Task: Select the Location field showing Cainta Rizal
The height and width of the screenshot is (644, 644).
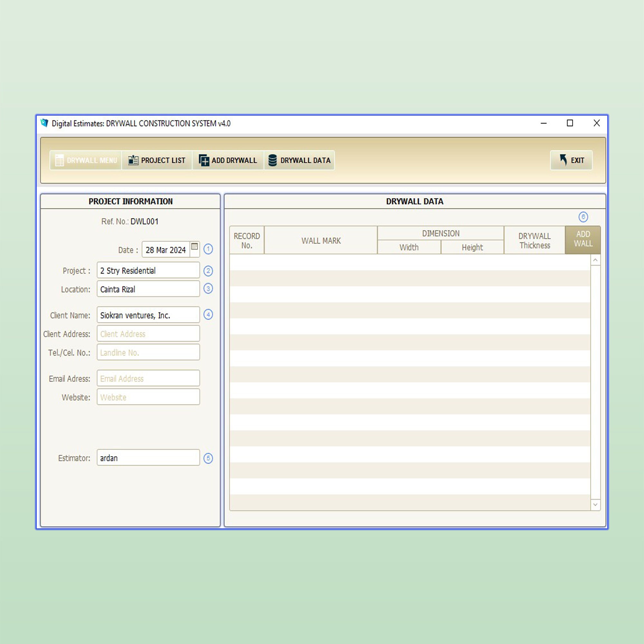Action: coord(148,289)
